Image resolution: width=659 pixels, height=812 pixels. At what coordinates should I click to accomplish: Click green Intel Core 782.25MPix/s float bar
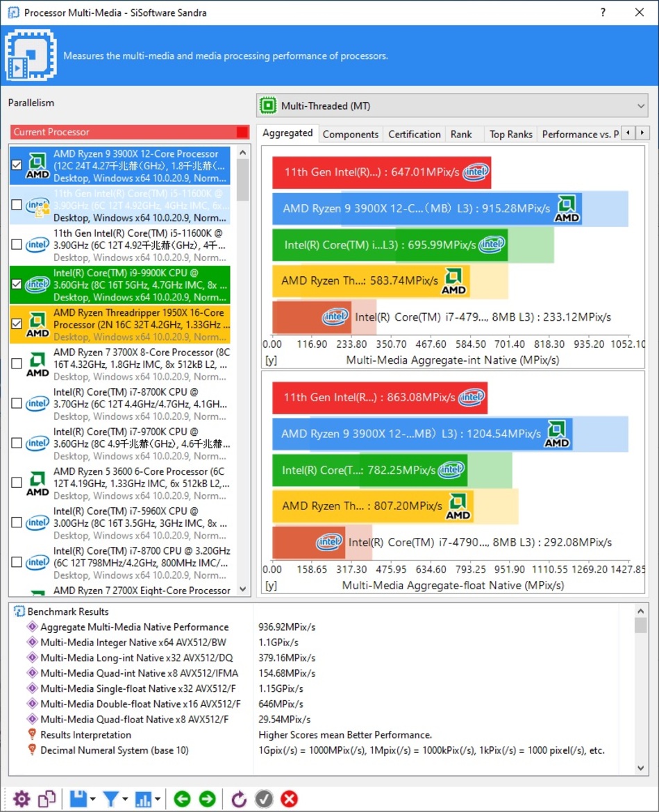369,471
